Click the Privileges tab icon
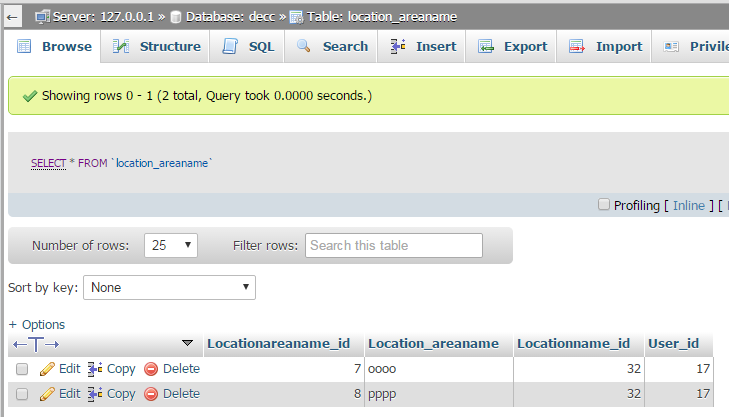Screen dimensions: 729x417 [671, 46]
